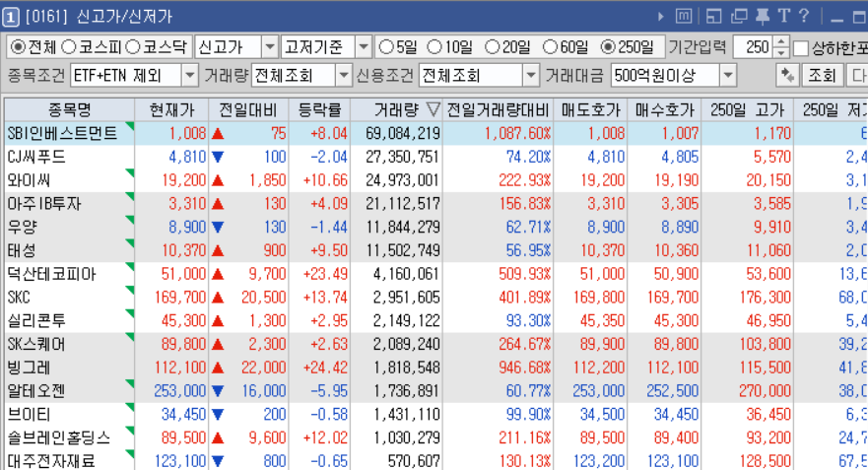868x470 pixels.
Task: Sort by the 종목명 column header
Action: pyautogui.click(x=69, y=110)
